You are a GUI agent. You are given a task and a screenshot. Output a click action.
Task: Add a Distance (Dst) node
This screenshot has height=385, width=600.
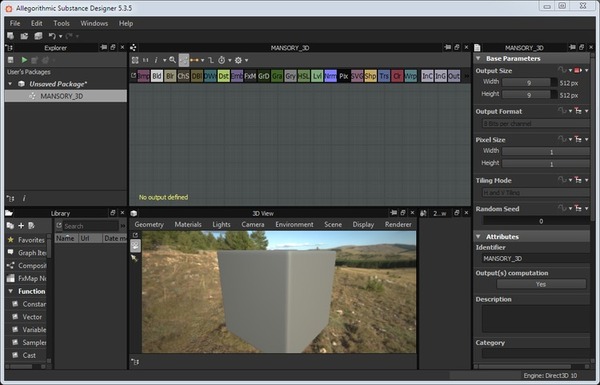pyautogui.click(x=223, y=76)
